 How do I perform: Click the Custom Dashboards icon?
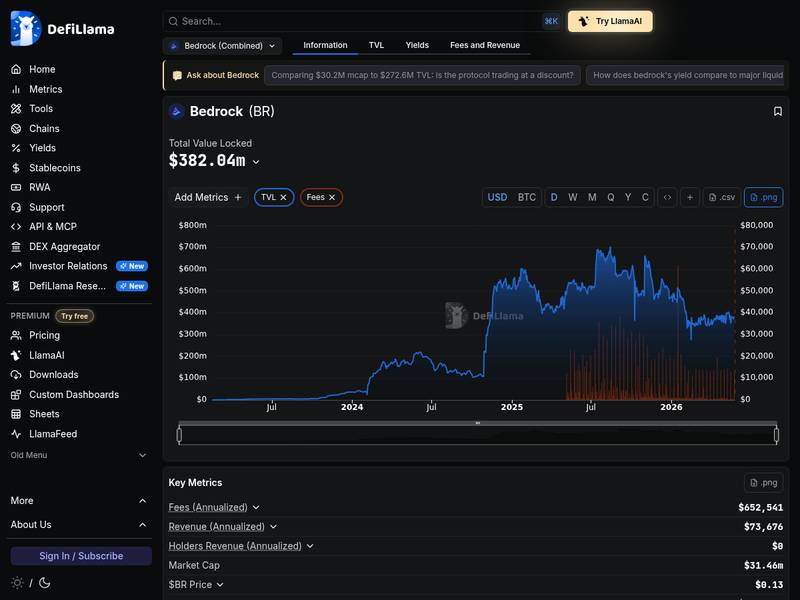pyautogui.click(x=16, y=394)
